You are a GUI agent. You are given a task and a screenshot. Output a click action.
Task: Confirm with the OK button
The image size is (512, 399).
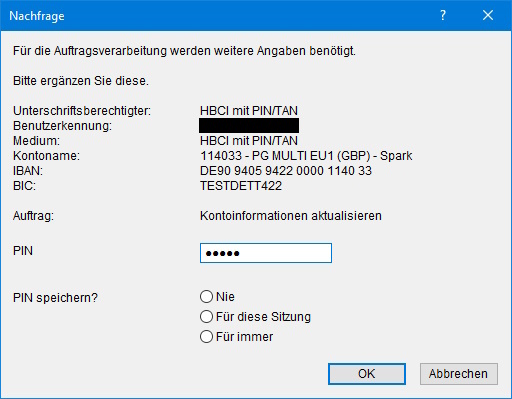tap(367, 374)
